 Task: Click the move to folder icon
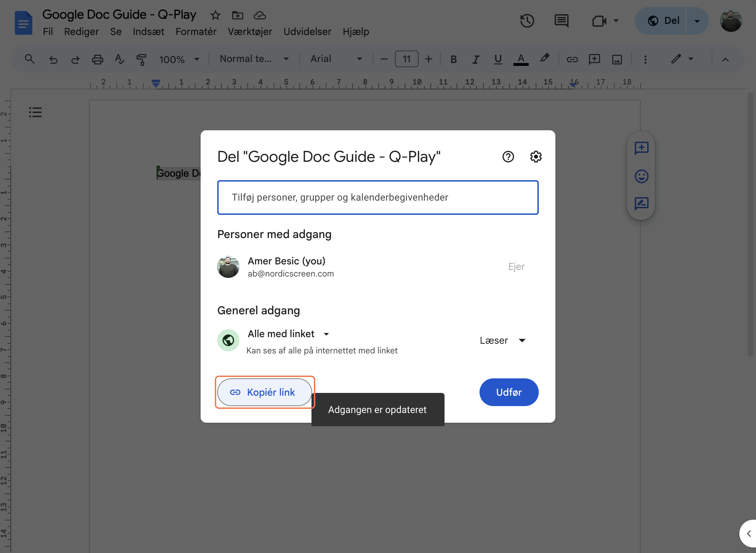point(237,15)
